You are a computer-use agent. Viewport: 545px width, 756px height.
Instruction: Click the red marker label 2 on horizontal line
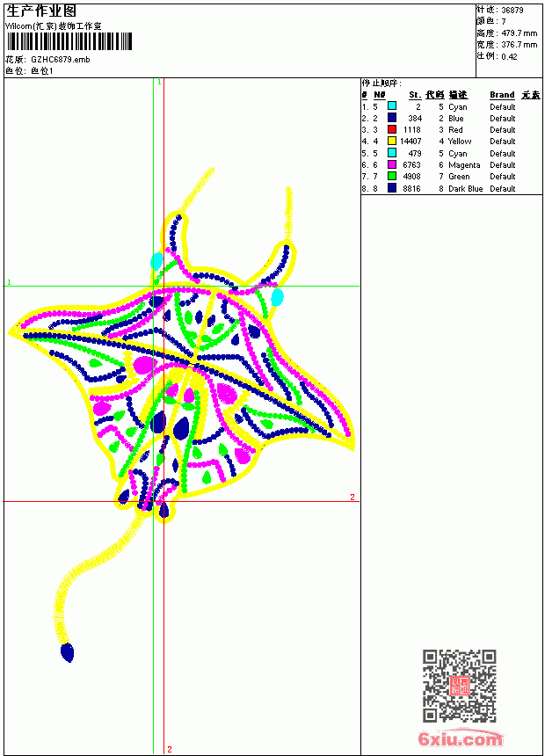352,497
